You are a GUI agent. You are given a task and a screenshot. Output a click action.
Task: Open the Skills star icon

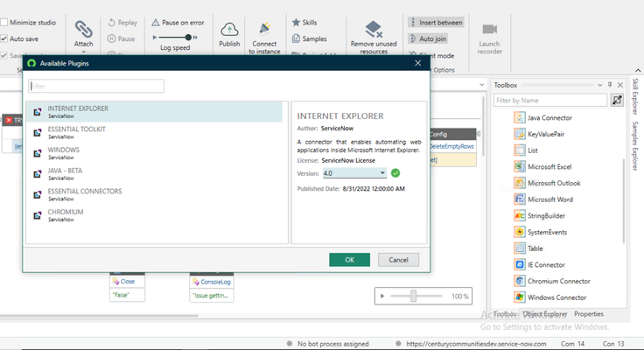296,22
